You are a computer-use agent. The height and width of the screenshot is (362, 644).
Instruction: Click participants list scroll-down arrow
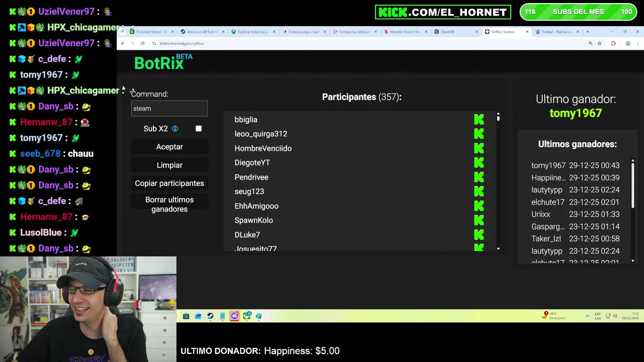click(x=498, y=249)
